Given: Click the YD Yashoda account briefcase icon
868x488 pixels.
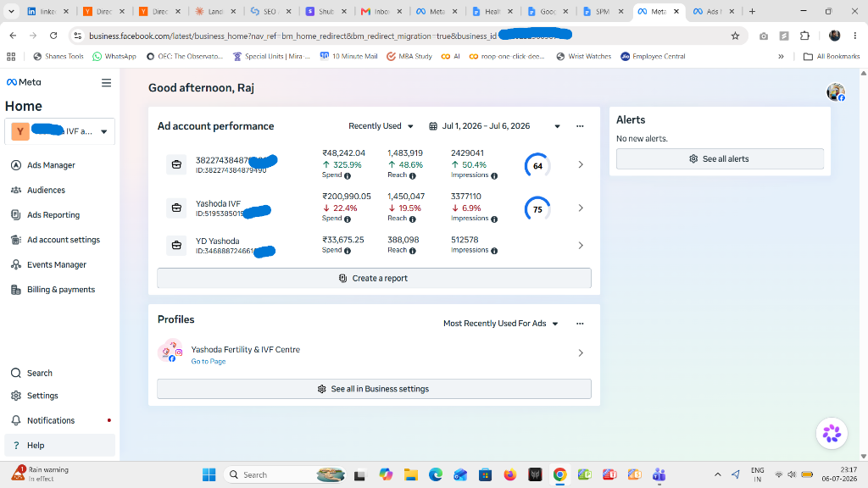Looking at the screenshot, I should click(x=176, y=245).
